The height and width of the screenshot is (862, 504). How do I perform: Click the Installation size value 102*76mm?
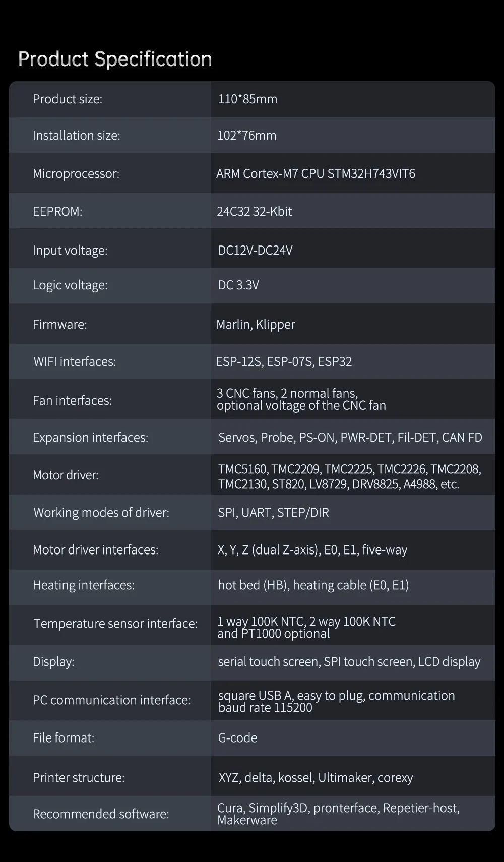coord(246,136)
